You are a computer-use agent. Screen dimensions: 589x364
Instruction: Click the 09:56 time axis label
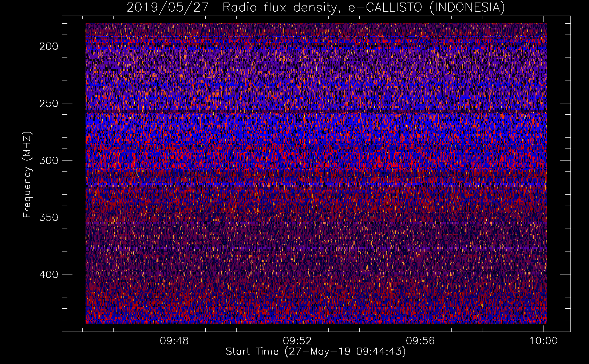420,341
